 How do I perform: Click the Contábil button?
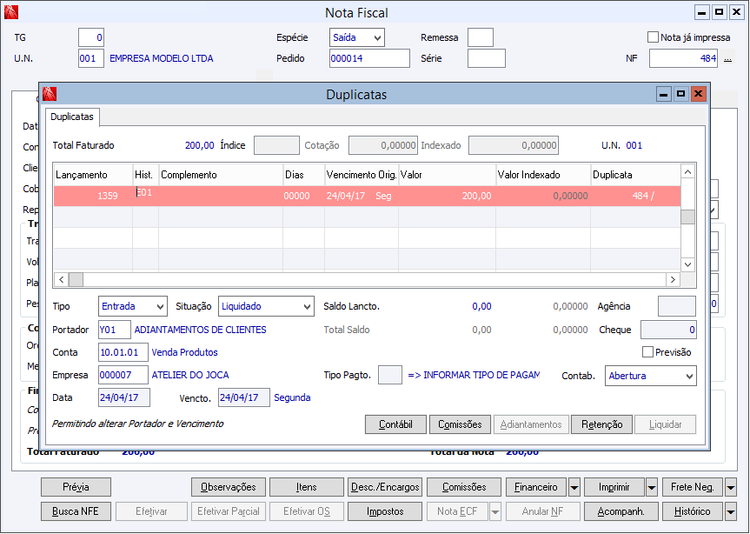pos(395,425)
